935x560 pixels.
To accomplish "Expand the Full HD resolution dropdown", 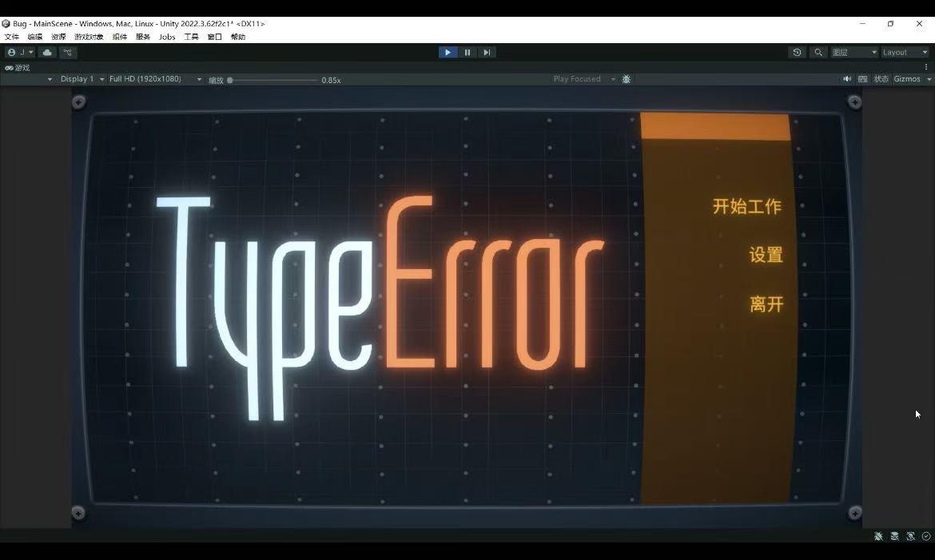I will click(x=155, y=79).
